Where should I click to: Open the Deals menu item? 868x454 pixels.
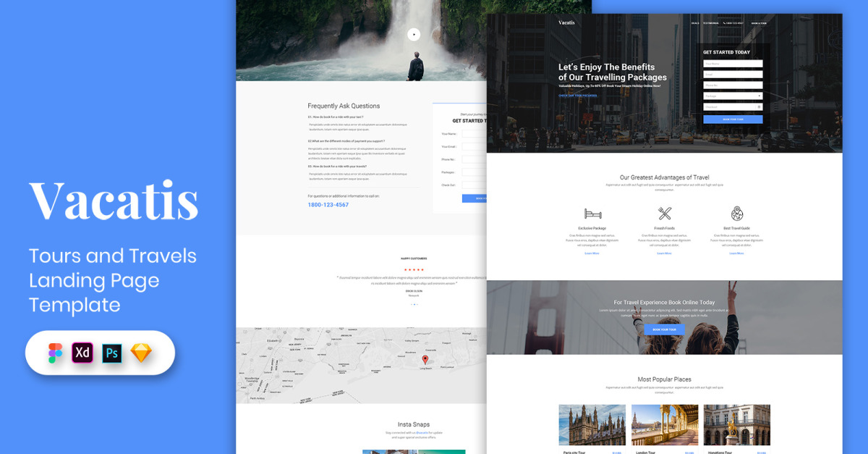click(695, 23)
